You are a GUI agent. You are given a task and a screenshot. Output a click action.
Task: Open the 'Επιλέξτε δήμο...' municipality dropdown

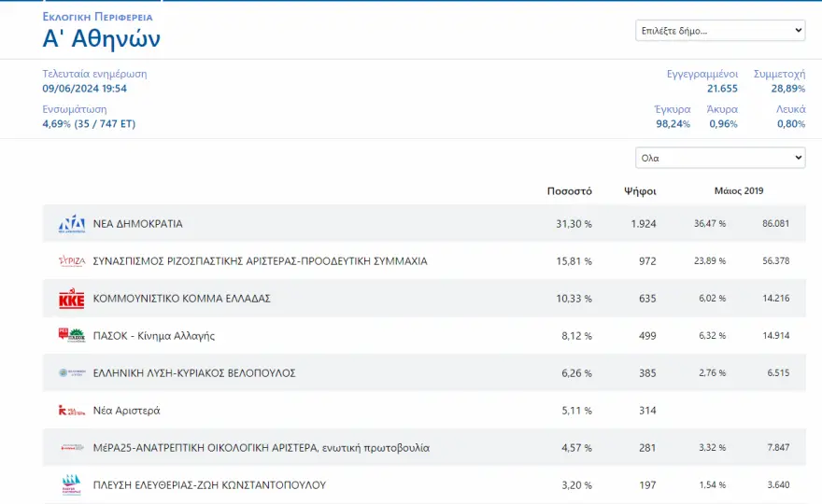pos(719,31)
